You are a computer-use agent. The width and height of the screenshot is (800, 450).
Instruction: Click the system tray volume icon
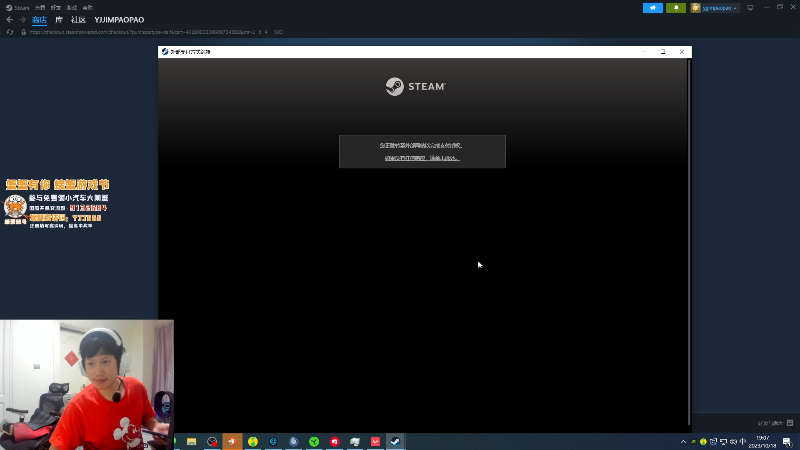tap(733, 442)
